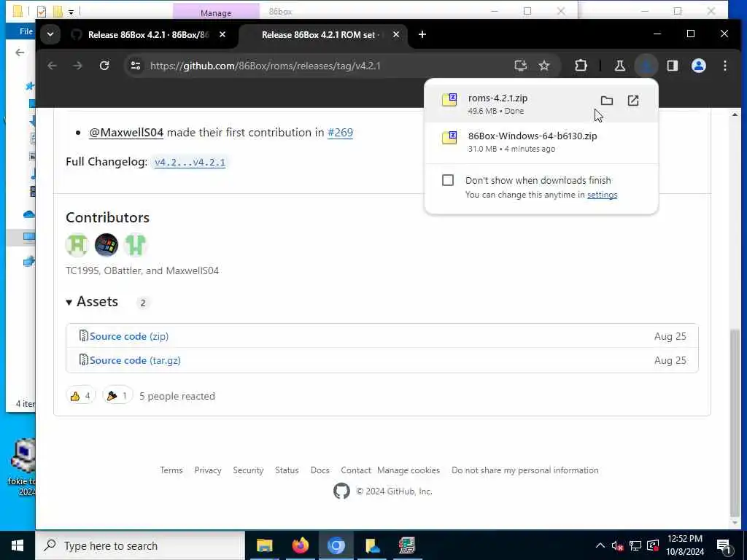
Task: Launch Firefox from taskbar
Action: (300, 545)
